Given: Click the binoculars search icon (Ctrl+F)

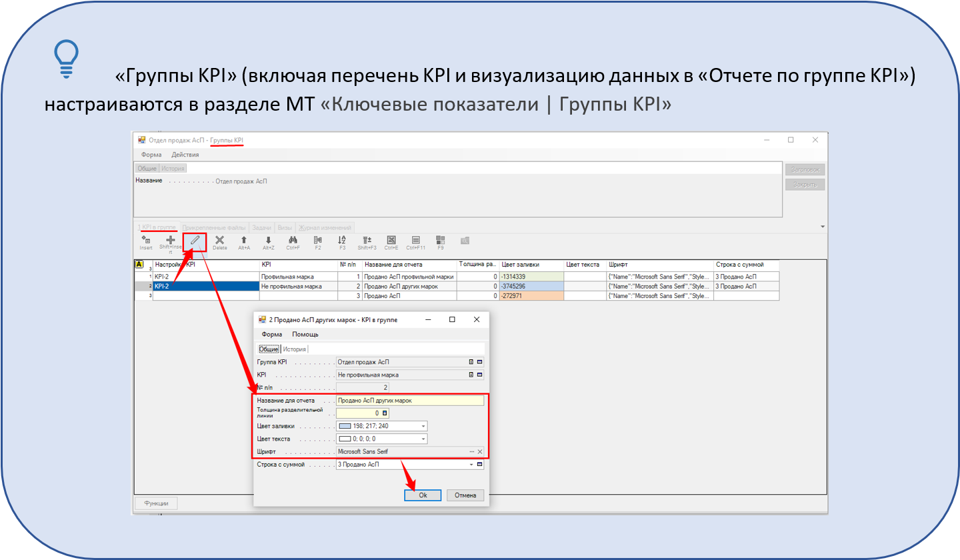Looking at the screenshot, I should pyautogui.click(x=292, y=240).
